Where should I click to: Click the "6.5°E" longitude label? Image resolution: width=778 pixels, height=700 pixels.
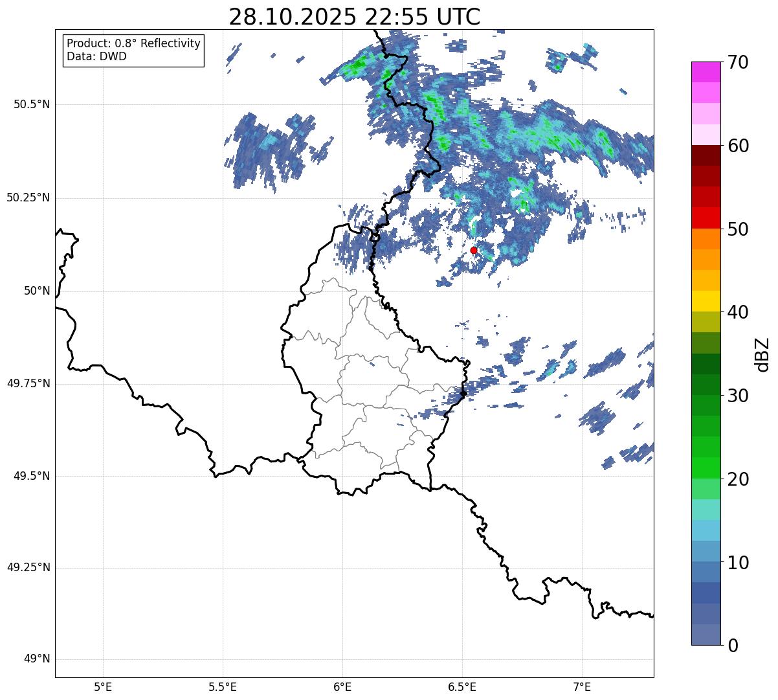462,687
